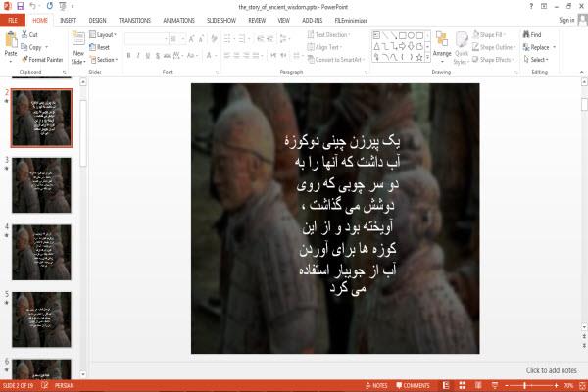Align text right in Paragraph group
The width and height of the screenshot is (588, 392).
coord(246,56)
